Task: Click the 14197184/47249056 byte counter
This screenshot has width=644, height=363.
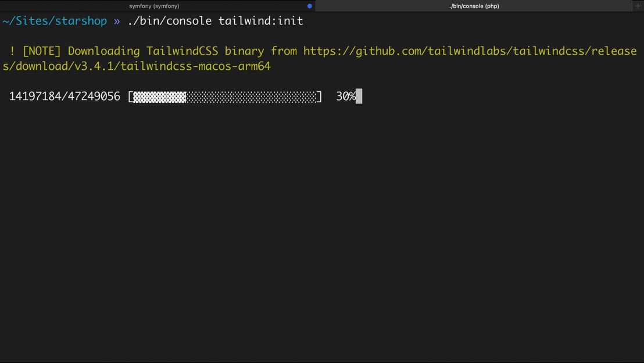Action: point(65,97)
